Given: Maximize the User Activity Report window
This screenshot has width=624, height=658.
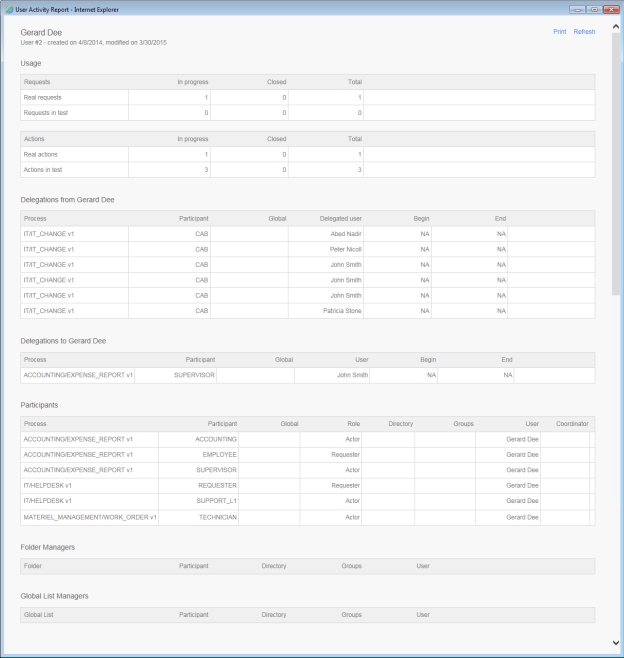Looking at the screenshot, I should coord(593,8).
